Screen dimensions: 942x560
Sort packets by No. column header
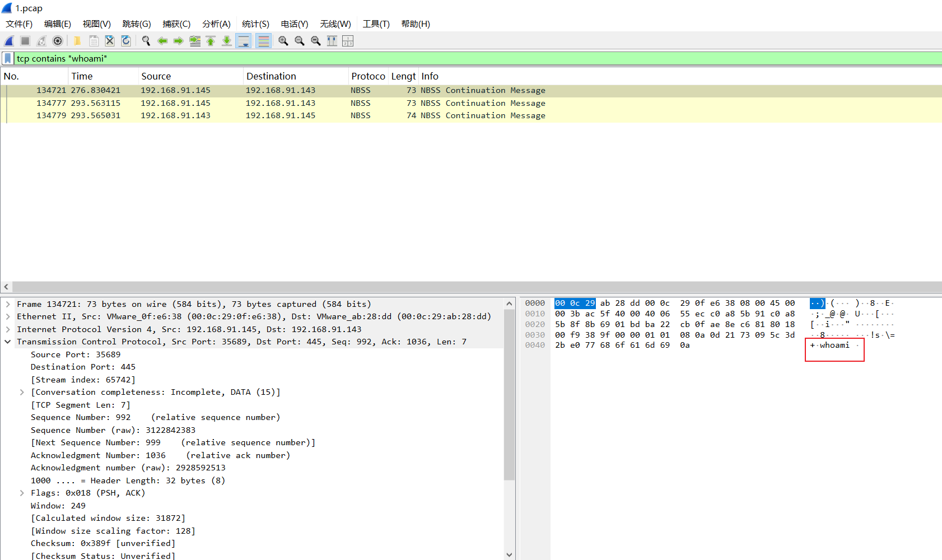(34, 76)
